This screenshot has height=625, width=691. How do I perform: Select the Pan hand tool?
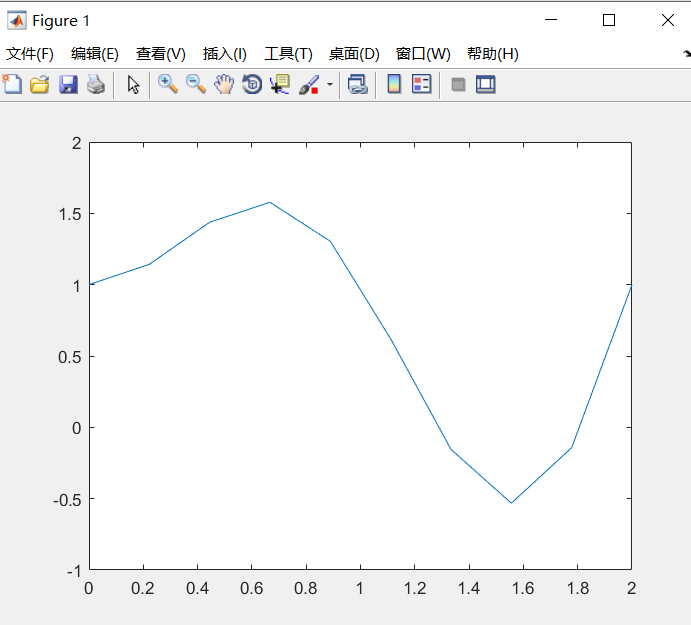[x=224, y=84]
